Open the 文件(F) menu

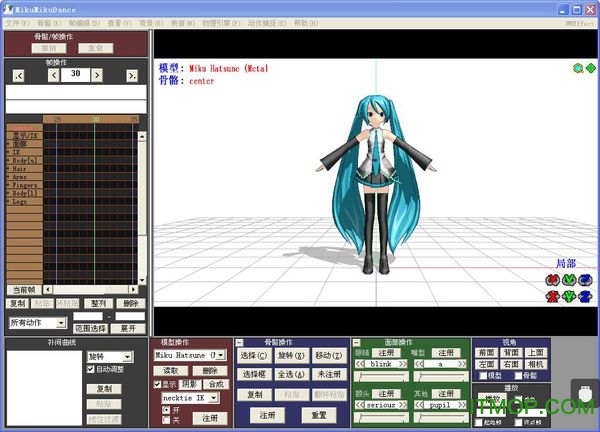17,23
